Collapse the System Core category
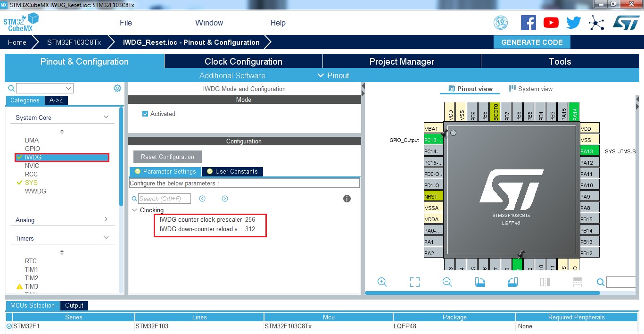The width and height of the screenshot is (644, 334). click(x=106, y=117)
